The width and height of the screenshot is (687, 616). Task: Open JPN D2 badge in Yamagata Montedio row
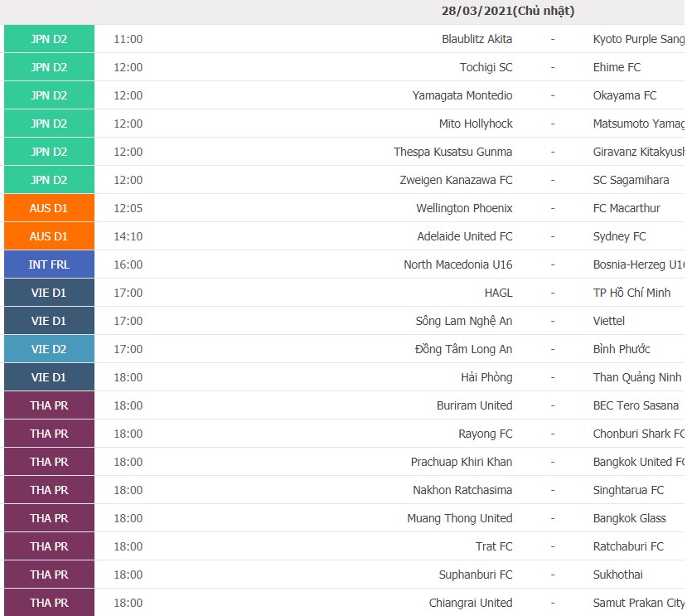[49, 95]
